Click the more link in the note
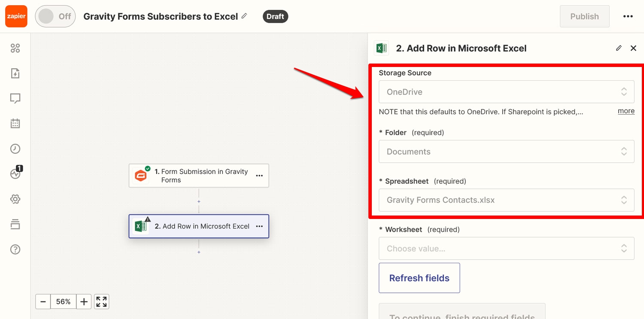Image resolution: width=644 pixels, height=319 pixels. tap(626, 111)
